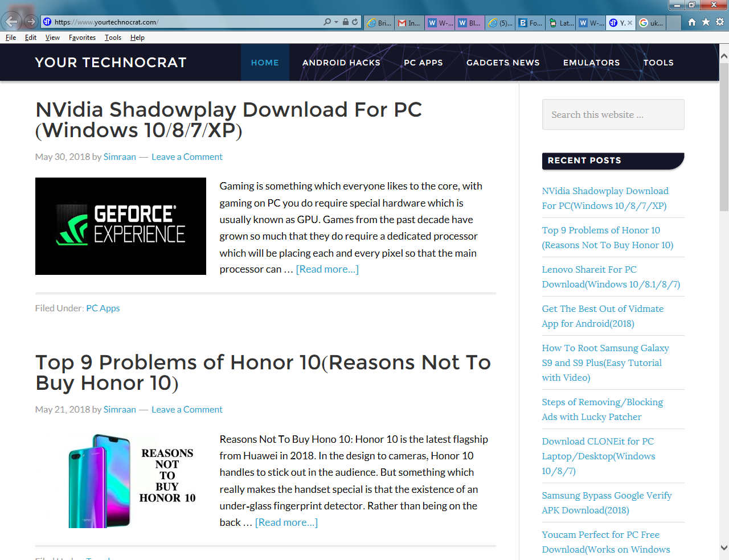This screenshot has width=729, height=560.
Task: Open sidebar link Steps of Removing/Blocking Ads
Action: (x=603, y=409)
